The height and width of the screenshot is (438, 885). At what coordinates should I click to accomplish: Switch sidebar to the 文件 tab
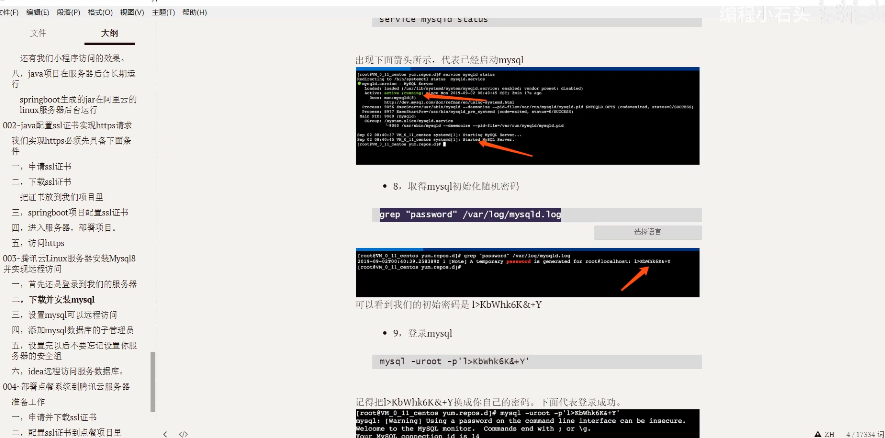click(38, 33)
